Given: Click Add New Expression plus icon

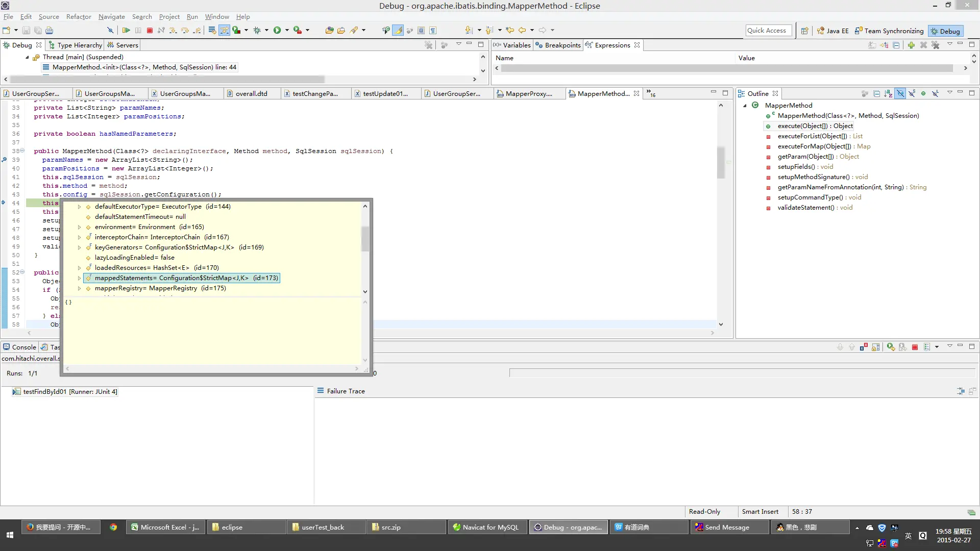Looking at the screenshot, I should tap(911, 45).
